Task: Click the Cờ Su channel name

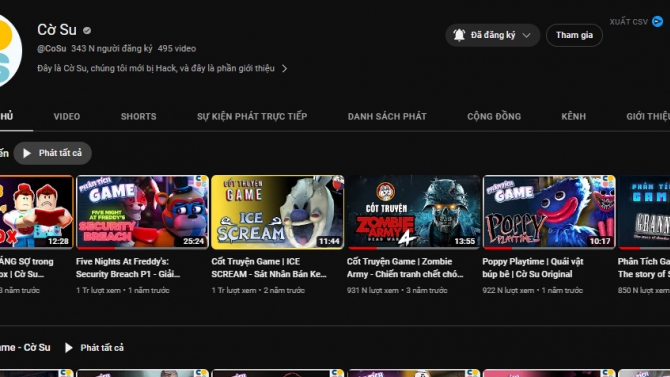Action: coord(57,30)
